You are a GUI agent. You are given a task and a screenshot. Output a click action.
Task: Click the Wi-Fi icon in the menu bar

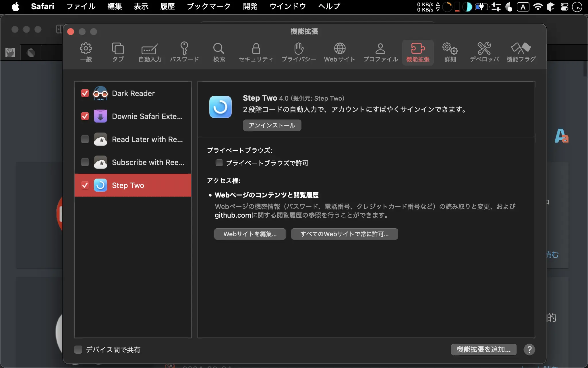tap(538, 7)
